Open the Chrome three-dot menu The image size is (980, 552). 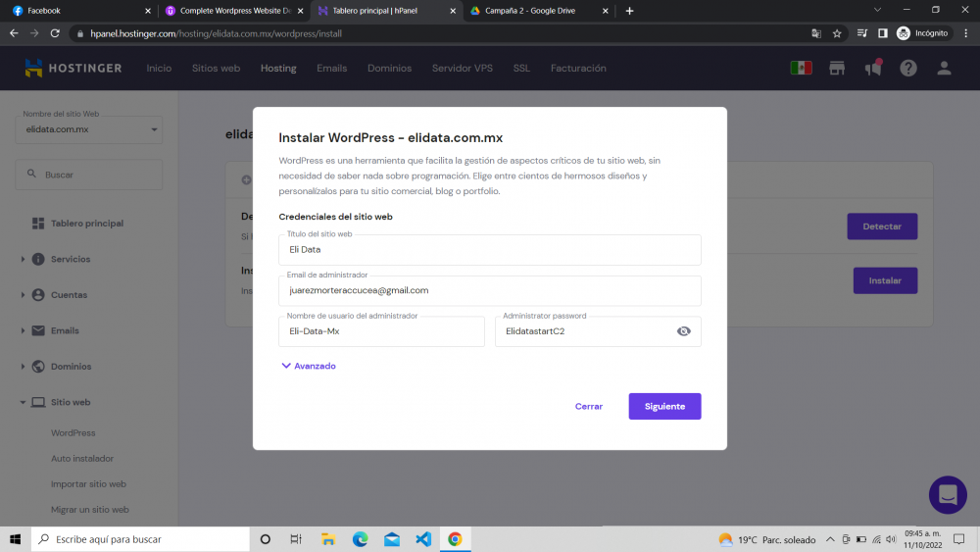coord(965,33)
